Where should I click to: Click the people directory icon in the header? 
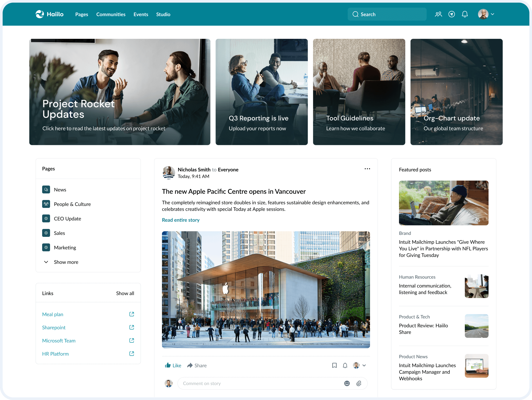(439, 14)
